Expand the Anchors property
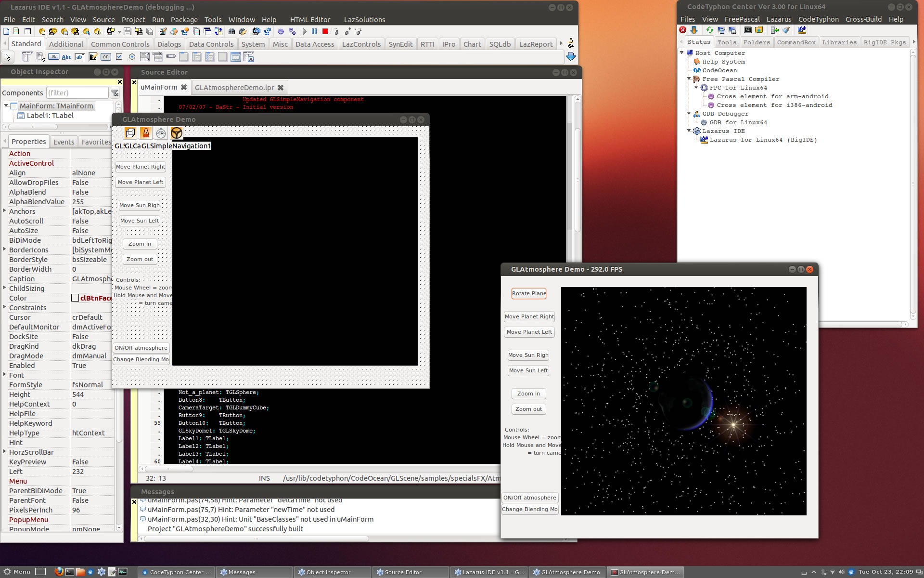Image resolution: width=924 pixels, height=578 pixels. [x=4, y=210]
